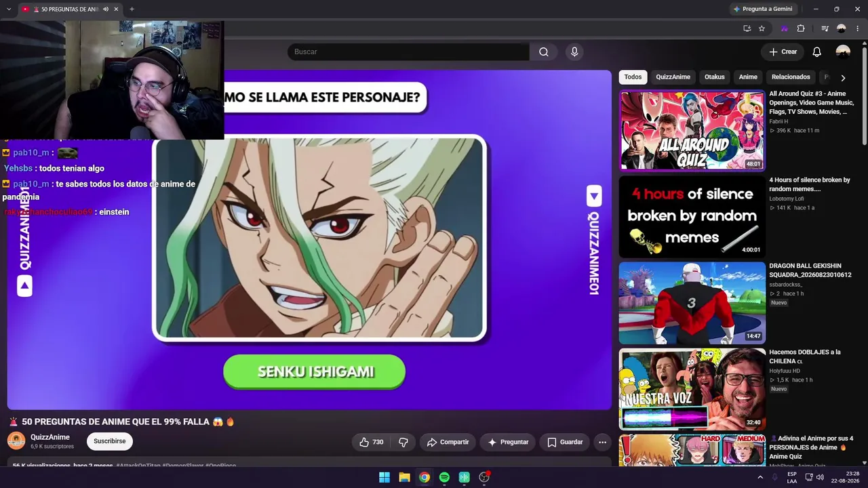Open Adivina el Anime por sus 4 title

811,447
